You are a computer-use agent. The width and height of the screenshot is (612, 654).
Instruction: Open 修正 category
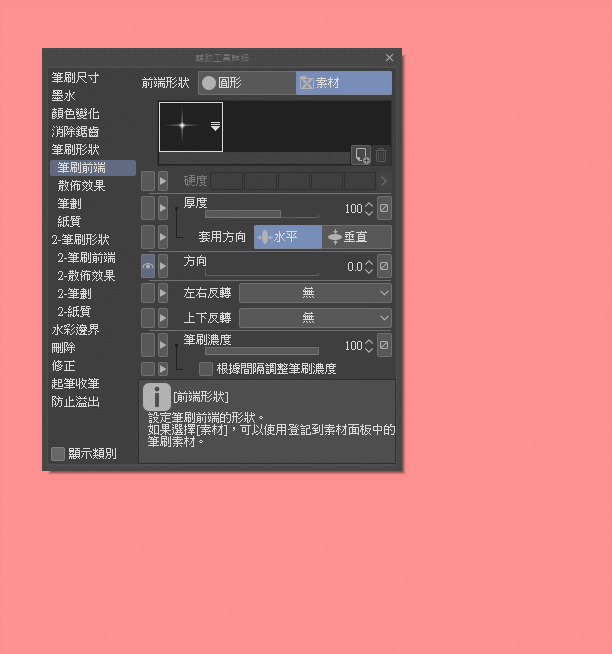click(63, 366)
